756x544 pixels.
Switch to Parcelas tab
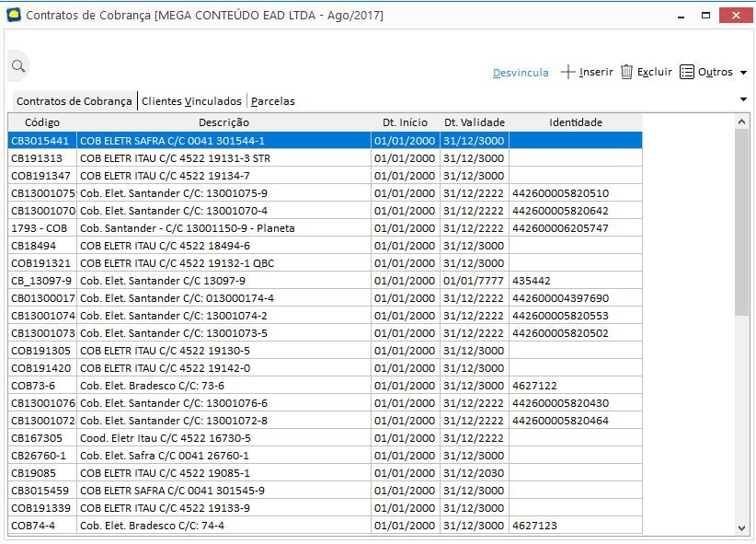click(x=273, y=101)
